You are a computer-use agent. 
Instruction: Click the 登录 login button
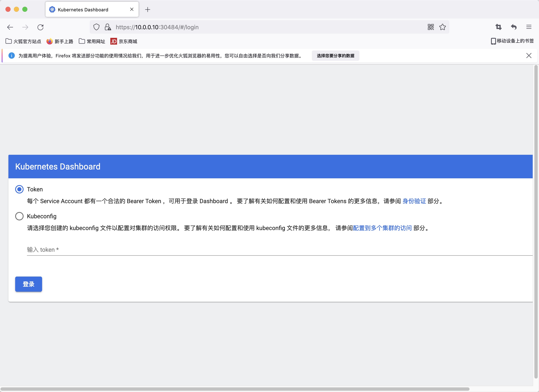(28, 284)
